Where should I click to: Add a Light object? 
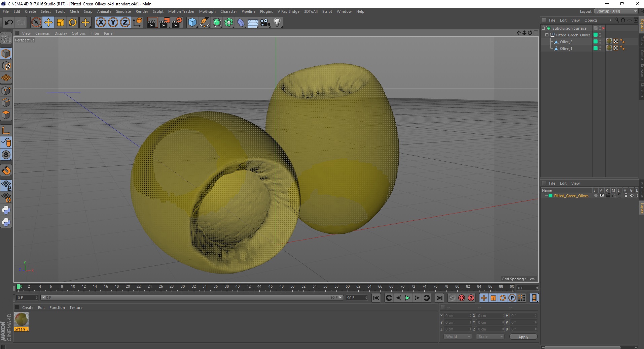pos(277,23)
